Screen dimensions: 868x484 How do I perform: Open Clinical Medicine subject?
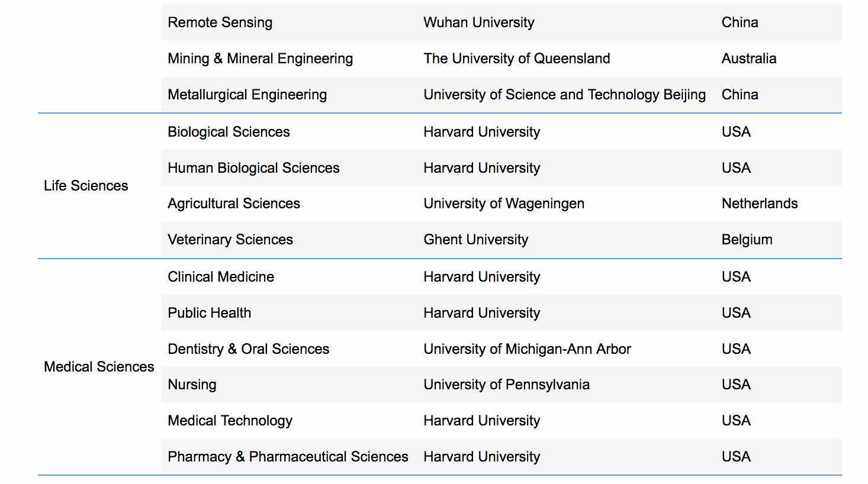[x=221, y=277]
